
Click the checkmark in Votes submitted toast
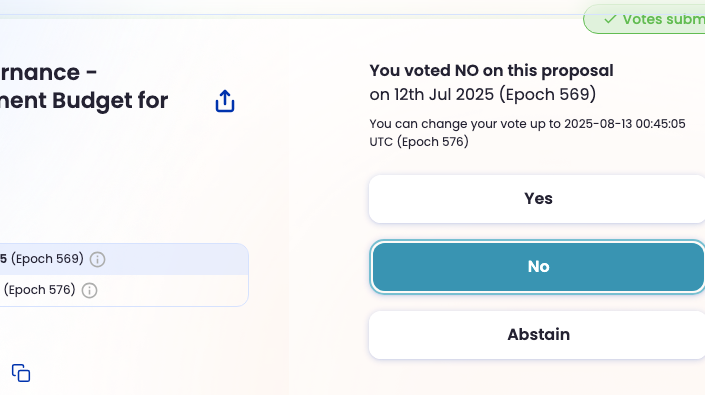(x=610, y=19)
